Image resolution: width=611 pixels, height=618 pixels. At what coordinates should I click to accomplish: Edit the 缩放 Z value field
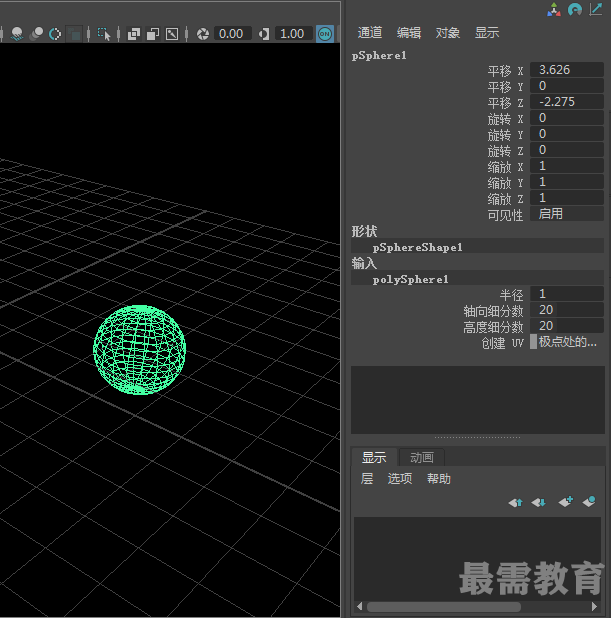coord(566,198)
